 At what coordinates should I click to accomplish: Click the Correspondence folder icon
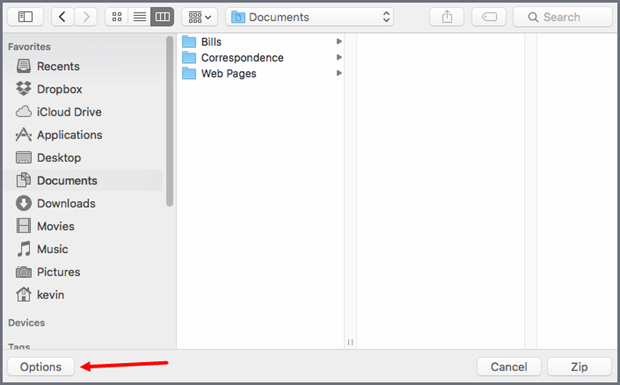[189, 57]
